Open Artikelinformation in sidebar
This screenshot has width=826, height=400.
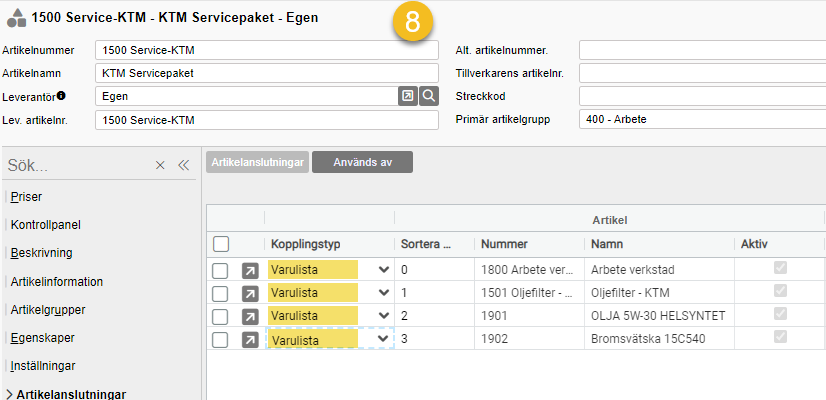(x=56, y=281)
